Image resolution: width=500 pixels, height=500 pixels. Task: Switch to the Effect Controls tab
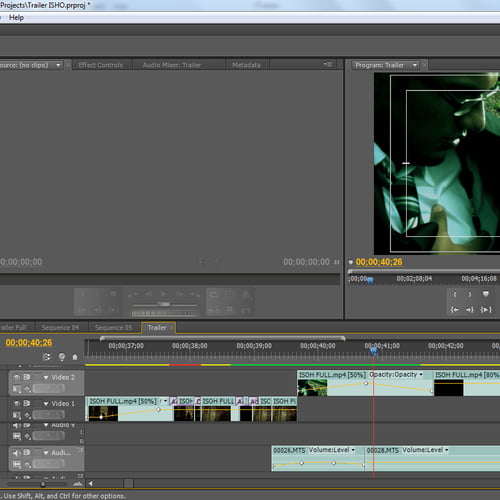tap(101, 65)
